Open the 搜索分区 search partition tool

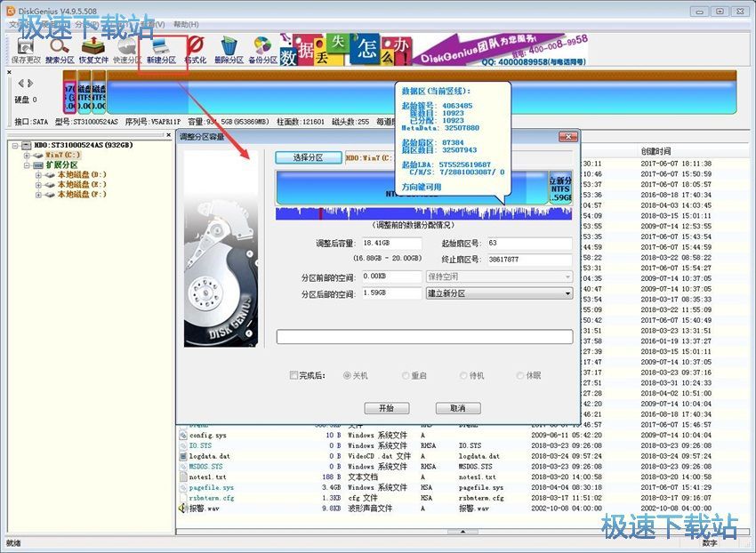[x=60, y=50]
